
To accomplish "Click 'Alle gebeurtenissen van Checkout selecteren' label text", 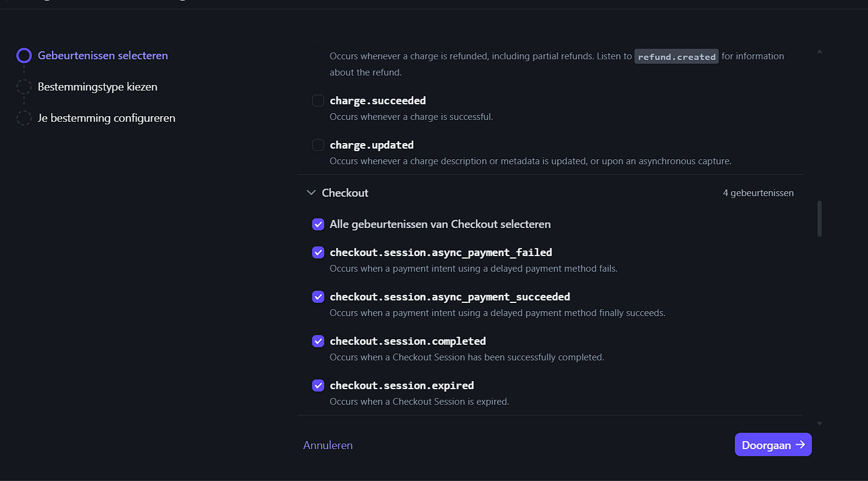I will (440, 224).
